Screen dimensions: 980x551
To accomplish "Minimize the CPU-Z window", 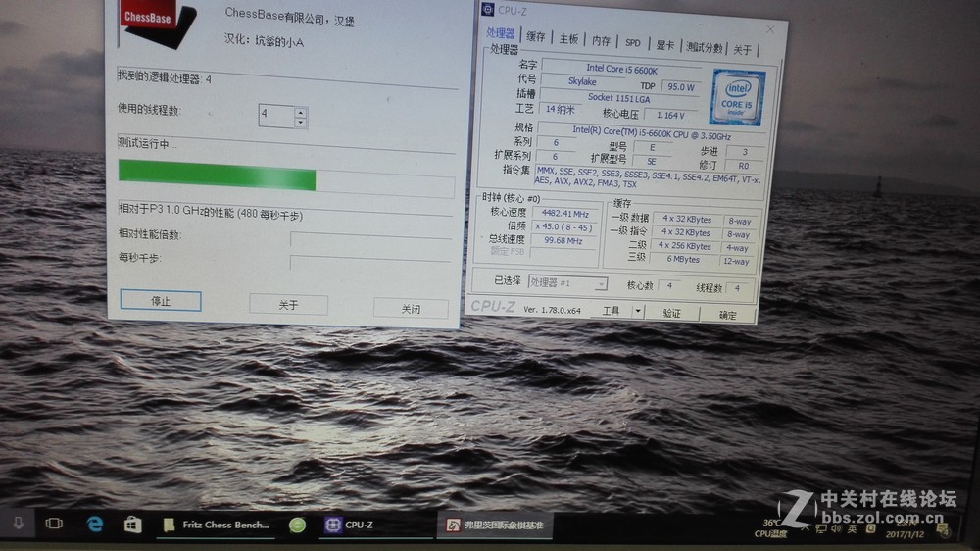I will (x=702, y=24).
